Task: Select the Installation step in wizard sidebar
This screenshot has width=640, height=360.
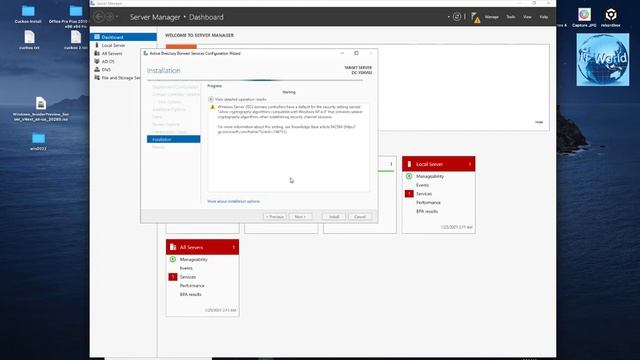Action: click(173, 139)
